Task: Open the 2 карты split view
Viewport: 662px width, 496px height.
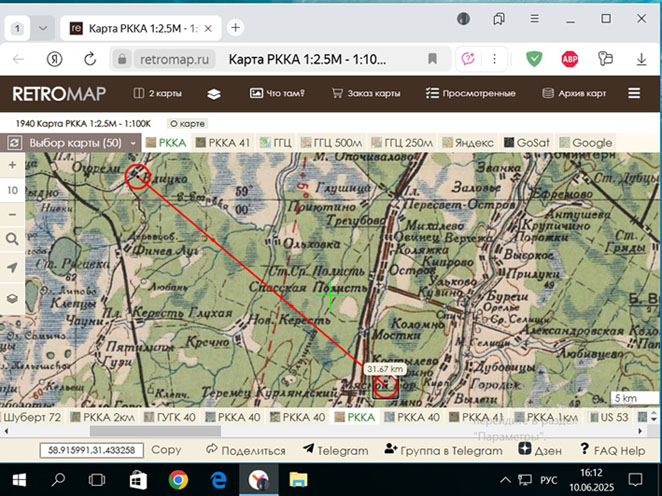Action: point(157,93)
